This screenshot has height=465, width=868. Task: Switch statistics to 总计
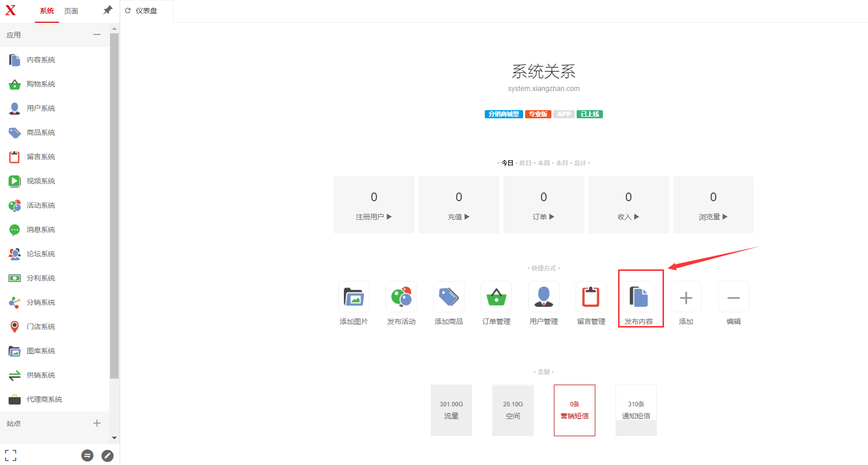[580, 163]
